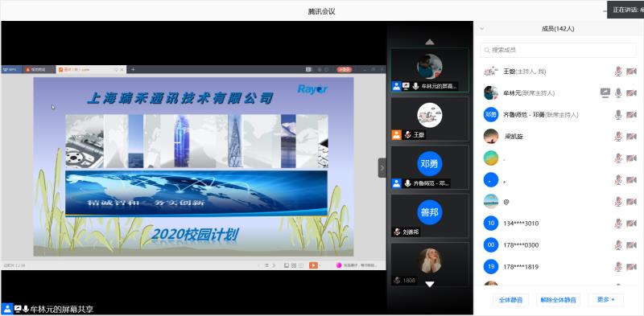Toggle camera icon for 王獻 host row
The image size is (644, 316).
point(631,72)
